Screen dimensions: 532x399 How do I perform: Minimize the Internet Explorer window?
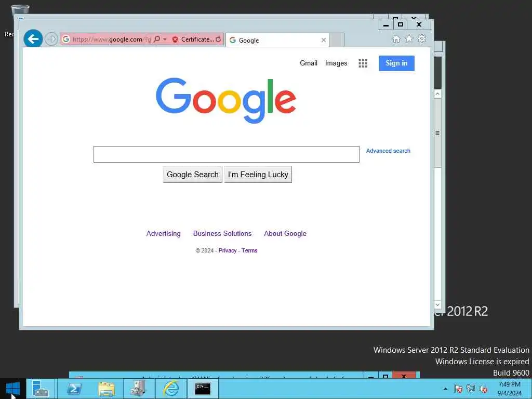tap(386, 24)
